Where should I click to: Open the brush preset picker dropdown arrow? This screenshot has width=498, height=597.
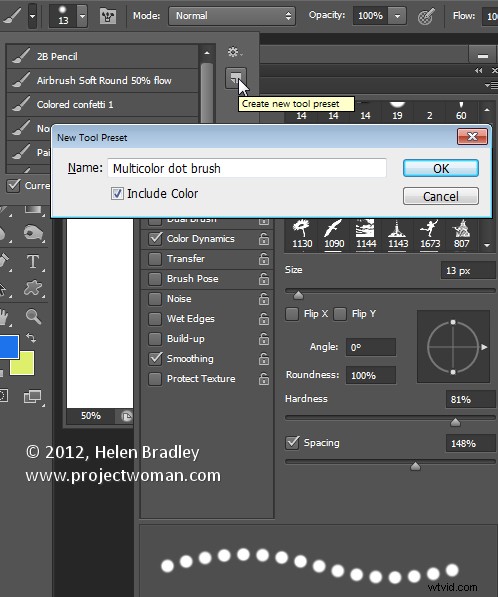pyautogui.click(x=82, y=16)
